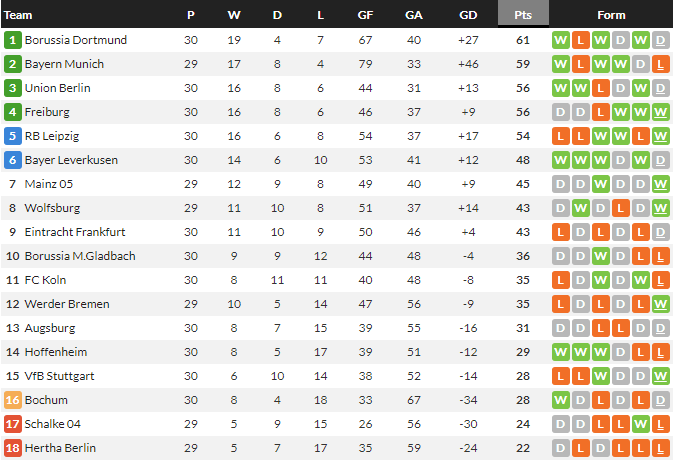
Task: Click Freiburg's first form result badge
Action: pyautogui.click(x=560, y=112)
